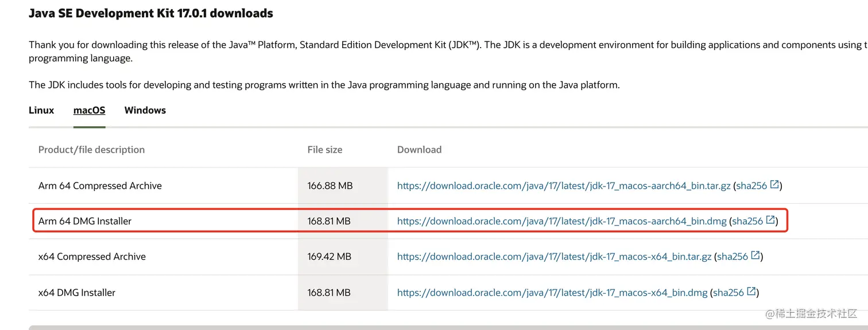Download the jdk-17_macos-aarch64_bin.dmg installer link

(x=561, y=221)
